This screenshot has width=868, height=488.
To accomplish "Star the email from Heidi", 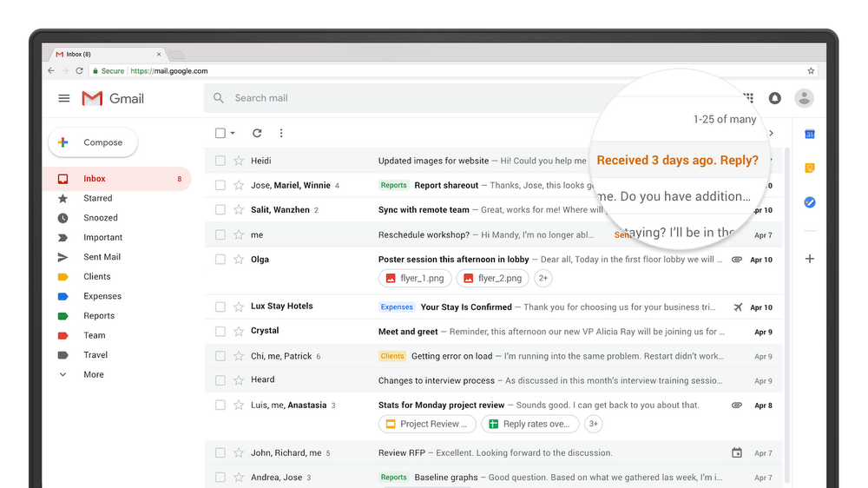I will [239, 161].
